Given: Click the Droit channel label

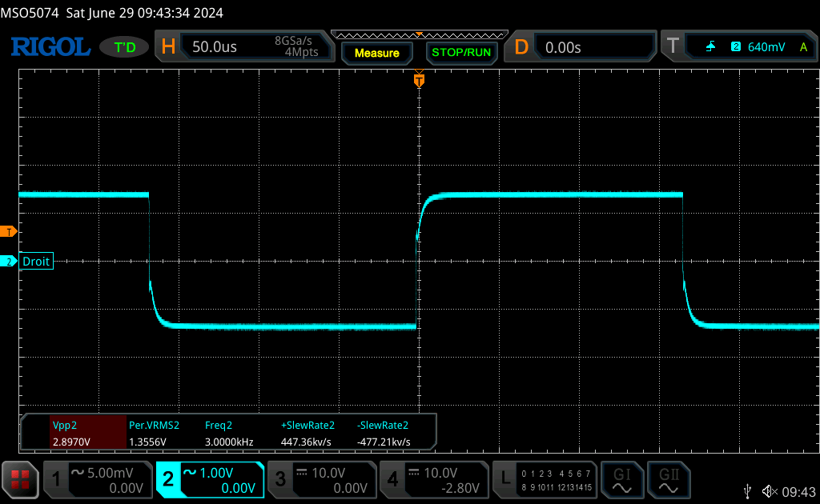Looking at the screenshot, I should click(36, 261).
